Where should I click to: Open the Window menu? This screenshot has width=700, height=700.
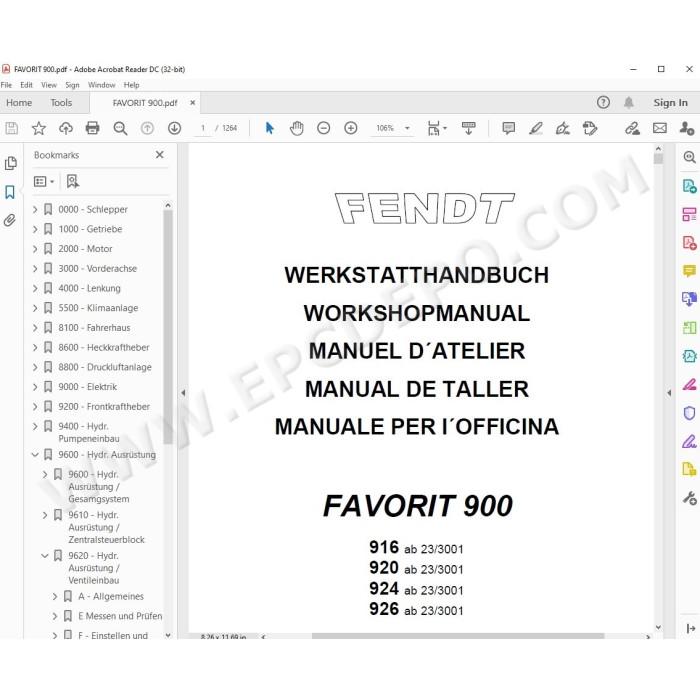tap(101, 85)
